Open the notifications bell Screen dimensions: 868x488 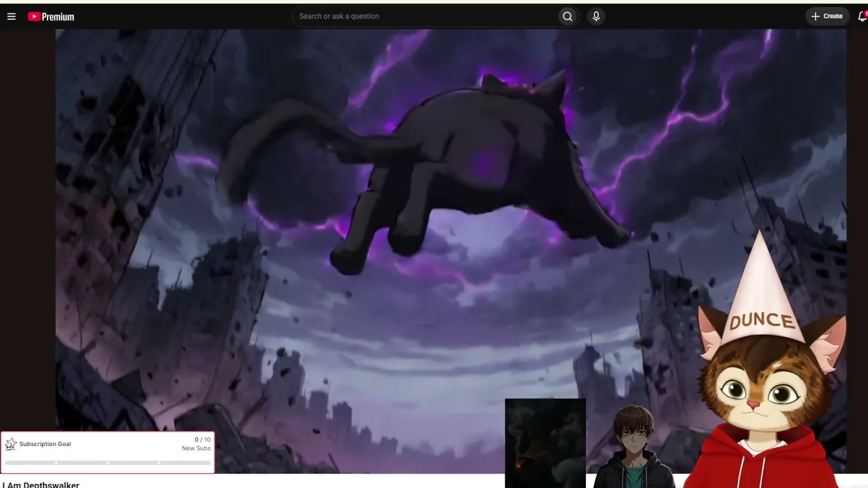coord(863,16)
